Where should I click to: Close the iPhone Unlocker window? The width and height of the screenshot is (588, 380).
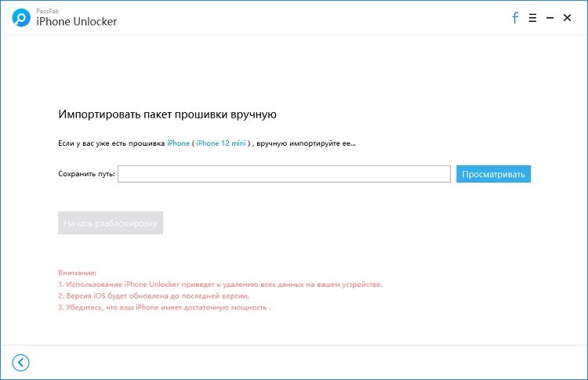pos(568,17)
